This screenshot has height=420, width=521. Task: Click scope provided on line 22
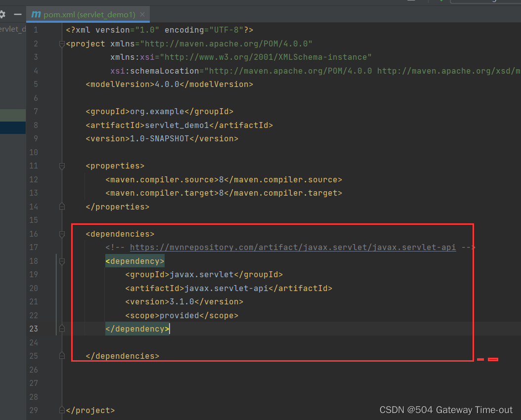click(182, 315)
